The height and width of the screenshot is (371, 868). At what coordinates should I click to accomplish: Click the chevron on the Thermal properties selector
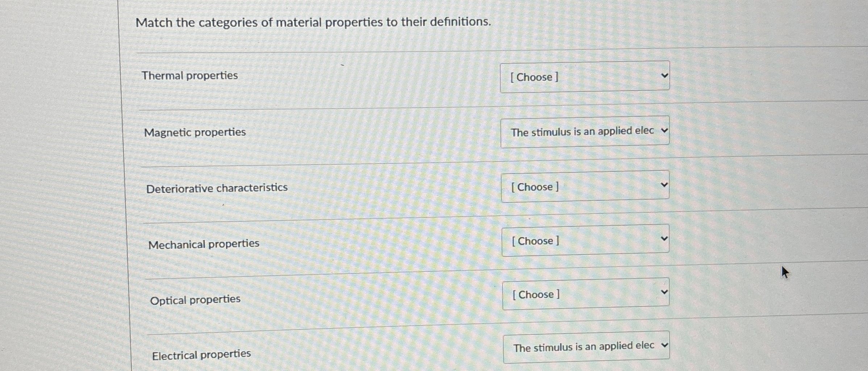pos(664,75)
